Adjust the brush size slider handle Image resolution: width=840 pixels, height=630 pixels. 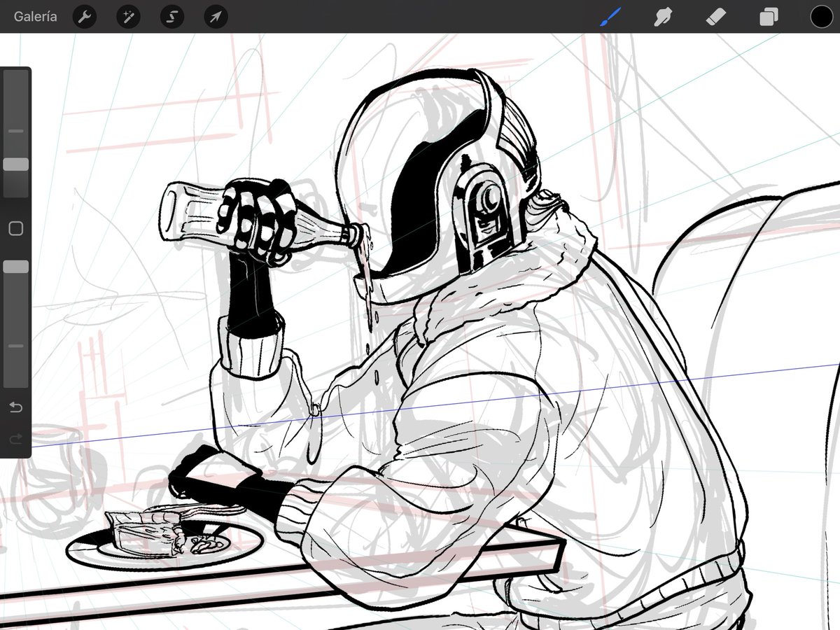[x=15, y=164]
